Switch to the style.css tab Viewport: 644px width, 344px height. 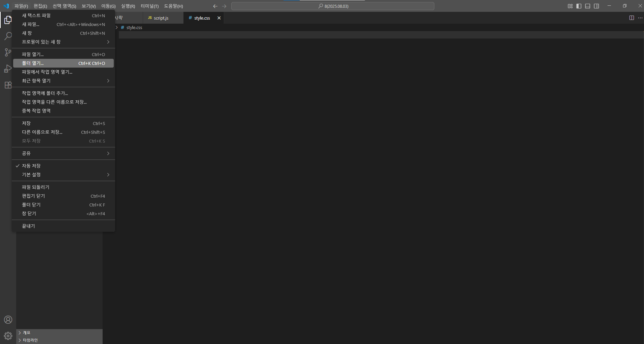pyautogui.click(x=204, y=18)
